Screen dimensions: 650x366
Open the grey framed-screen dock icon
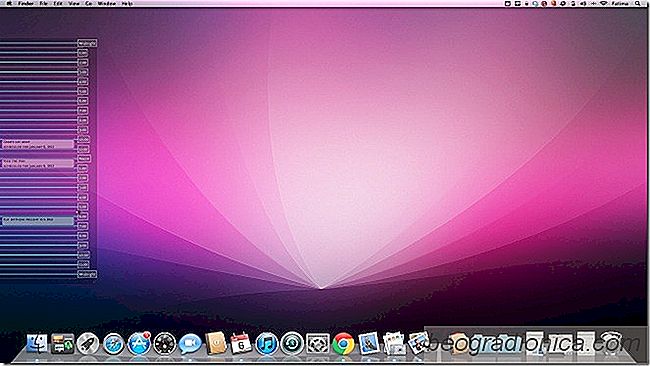click(x=318, y=344)
